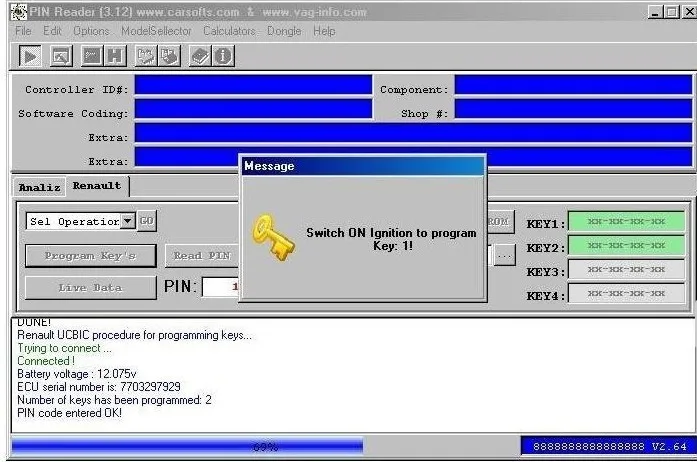Open the Calculators menu
Viewport: 697px width, 462px height.
click(x=229, y=31)
